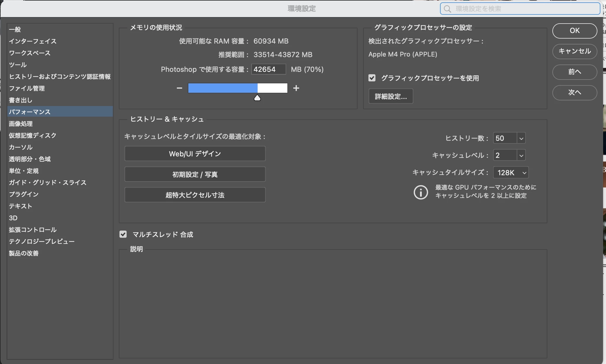The image size is (606, 364).
Task: Switch to 仮想記憶ディスク category
Action: point(32,135)
